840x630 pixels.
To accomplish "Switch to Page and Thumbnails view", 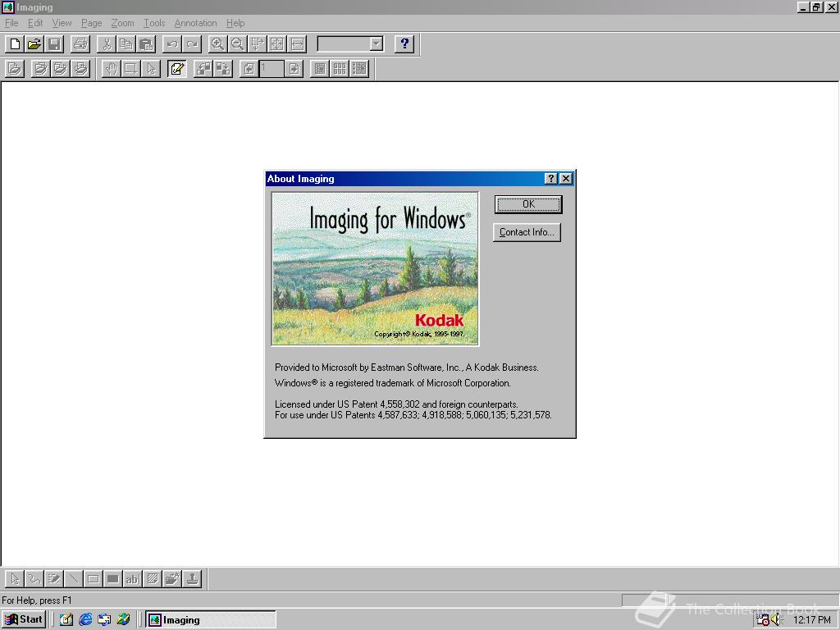I will (359, 69).
